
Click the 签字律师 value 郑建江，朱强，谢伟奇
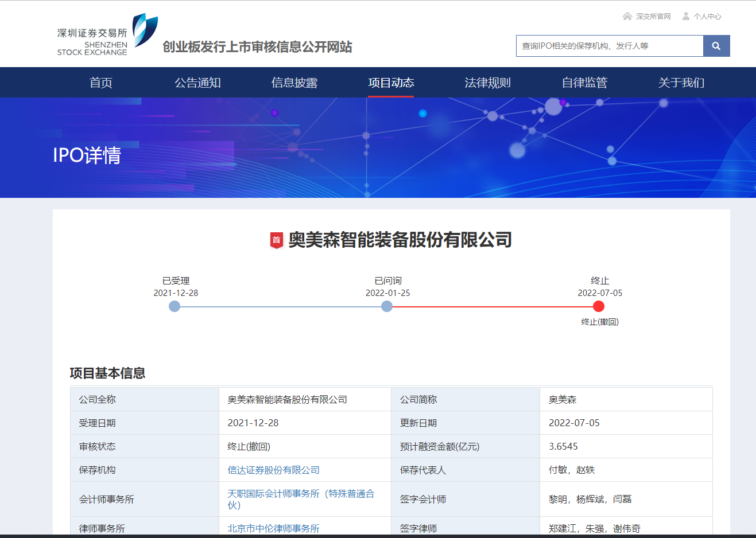(x=595, y=528)
